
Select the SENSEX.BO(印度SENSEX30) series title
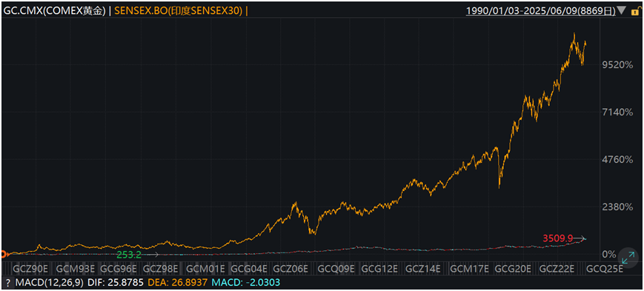[x=179, y=10]
